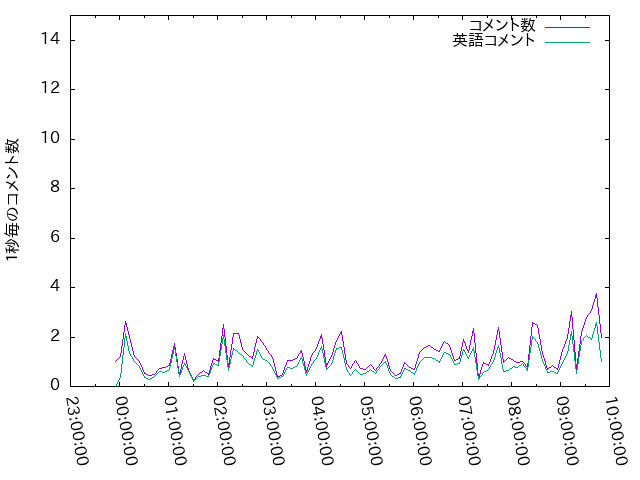The height and width of the screenshot is (480, 640).
Task: Click the 07:00:00 x-axis label
Action: 469,431
